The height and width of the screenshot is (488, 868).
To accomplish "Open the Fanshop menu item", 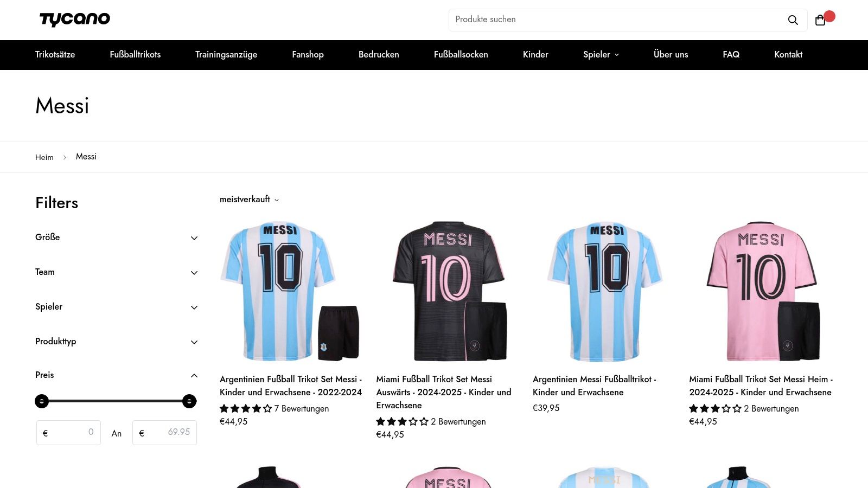I will 308,55.
